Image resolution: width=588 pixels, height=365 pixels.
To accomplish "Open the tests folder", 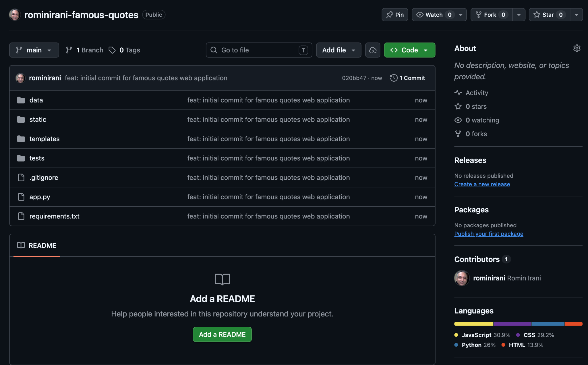I will pyautogui.click(x=37, y=158).
